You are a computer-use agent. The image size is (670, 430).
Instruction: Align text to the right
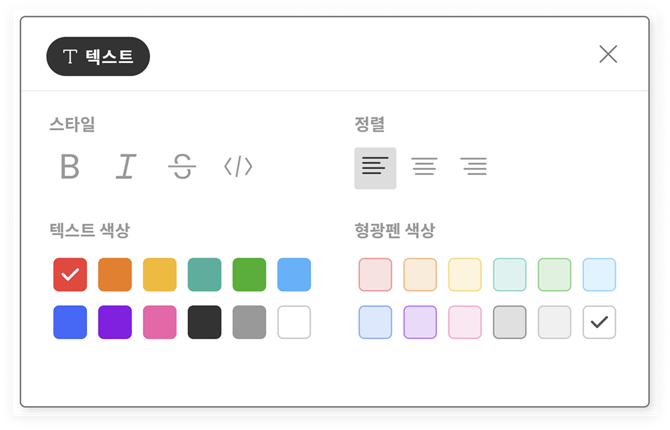(x=474, y=167)
